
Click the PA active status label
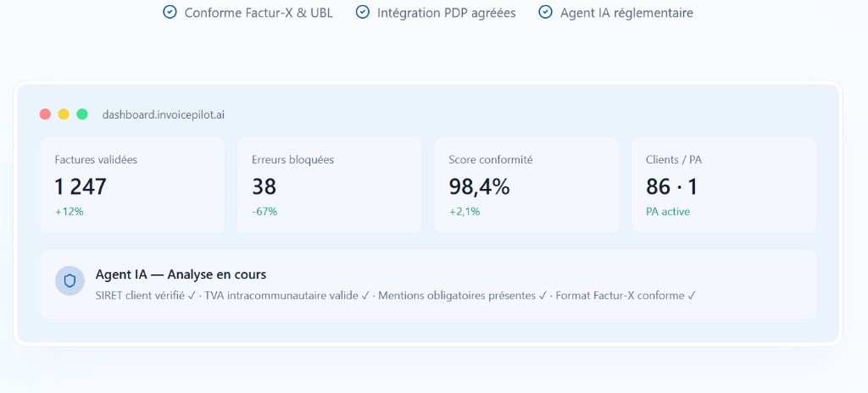(x=668, y=212)
